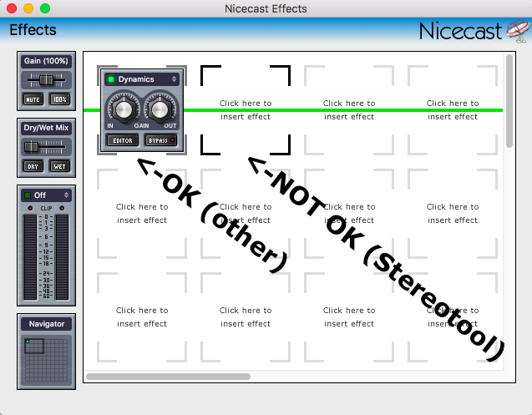532x415 pixels.
Task: Open the Dynamics effect selector dropdown
Action: pos(174,79)
